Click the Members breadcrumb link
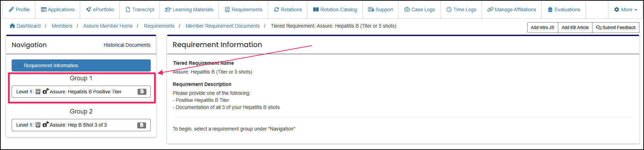The image size is (644, 150). (62, 26)
